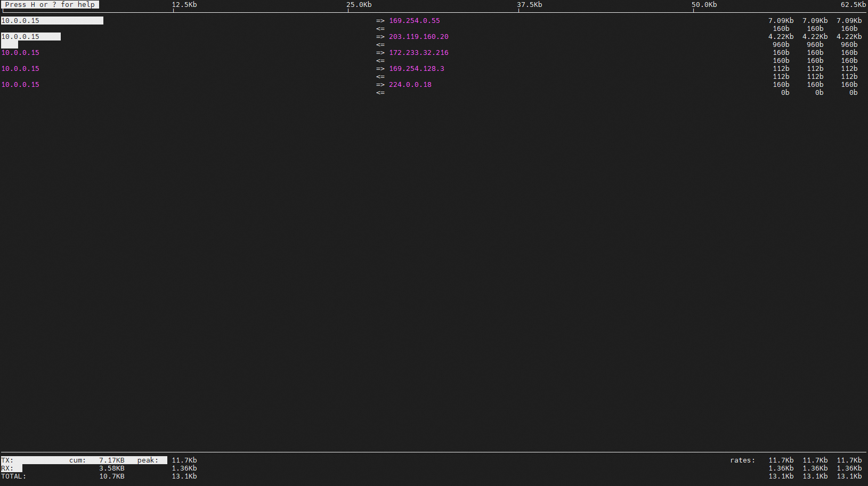The width and height of the screenshot is (868, 486).
Task: Click the cumulative RX value 3.58KB
Action: (x=112, y=468)
